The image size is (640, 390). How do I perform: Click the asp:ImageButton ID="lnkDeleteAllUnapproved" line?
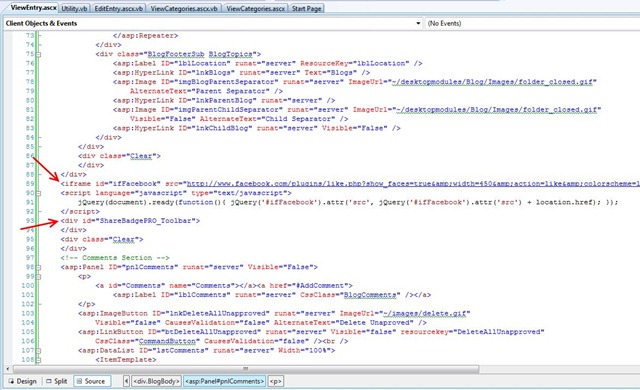click(274, 313)
